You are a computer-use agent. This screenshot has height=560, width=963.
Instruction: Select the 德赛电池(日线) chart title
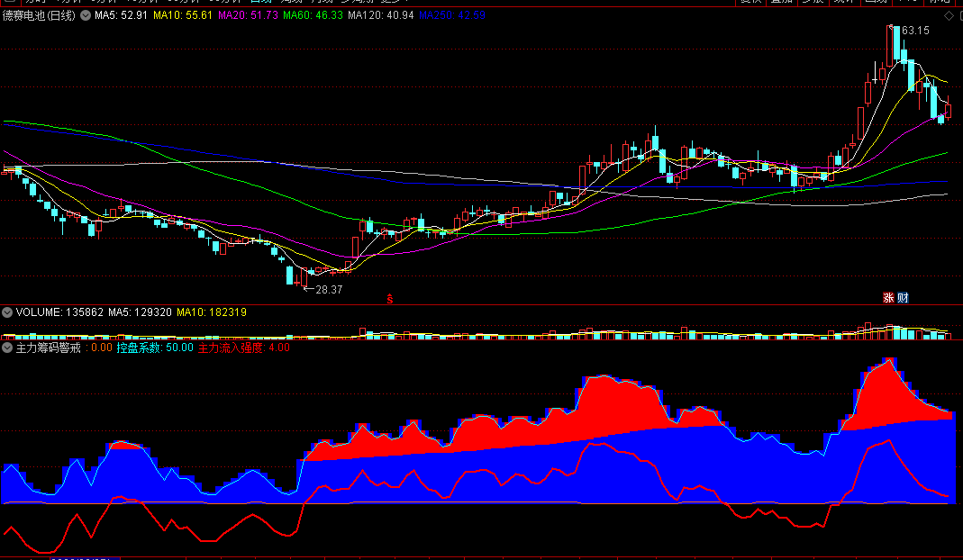tap(39, 15)
